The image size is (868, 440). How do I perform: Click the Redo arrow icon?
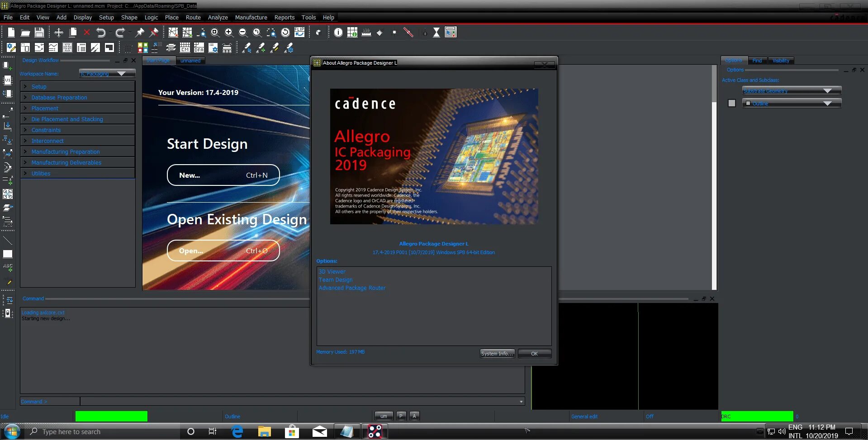(120, 32)
